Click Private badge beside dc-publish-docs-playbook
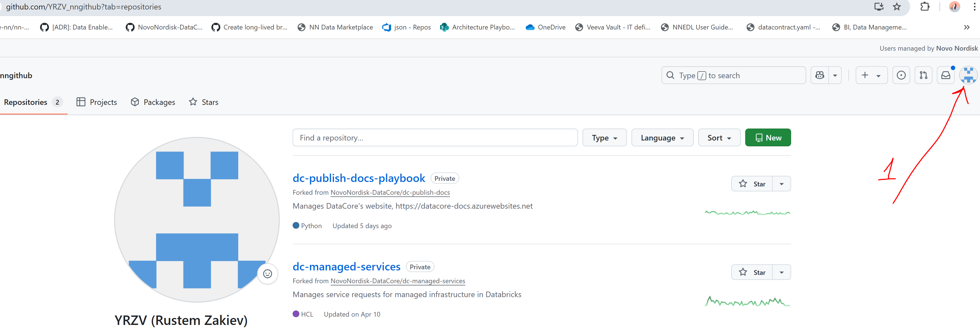 444,178
